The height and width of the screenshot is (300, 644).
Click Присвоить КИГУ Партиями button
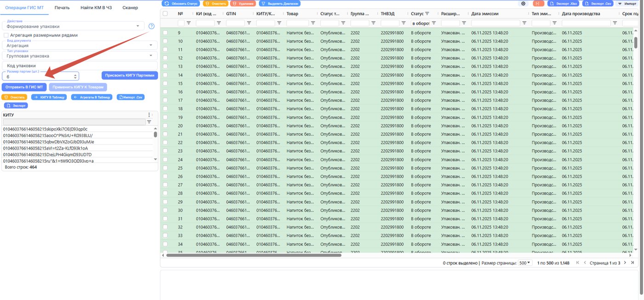pos(130,75)
